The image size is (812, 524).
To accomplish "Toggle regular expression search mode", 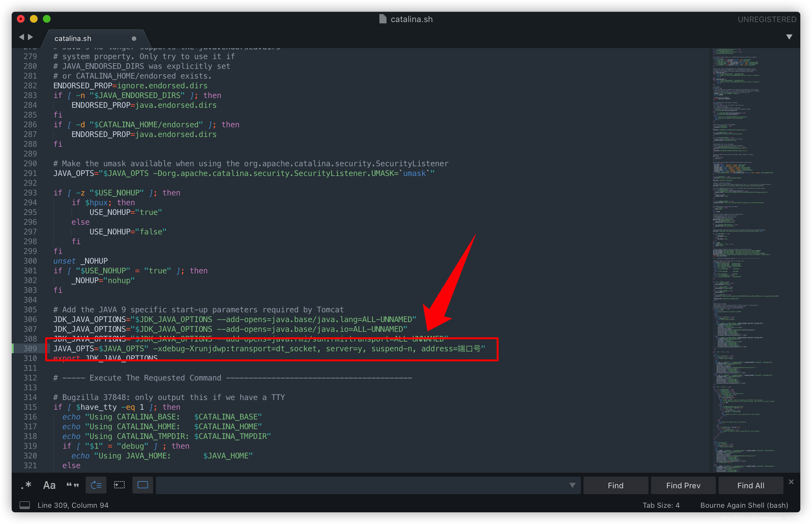I will [26, 485].
